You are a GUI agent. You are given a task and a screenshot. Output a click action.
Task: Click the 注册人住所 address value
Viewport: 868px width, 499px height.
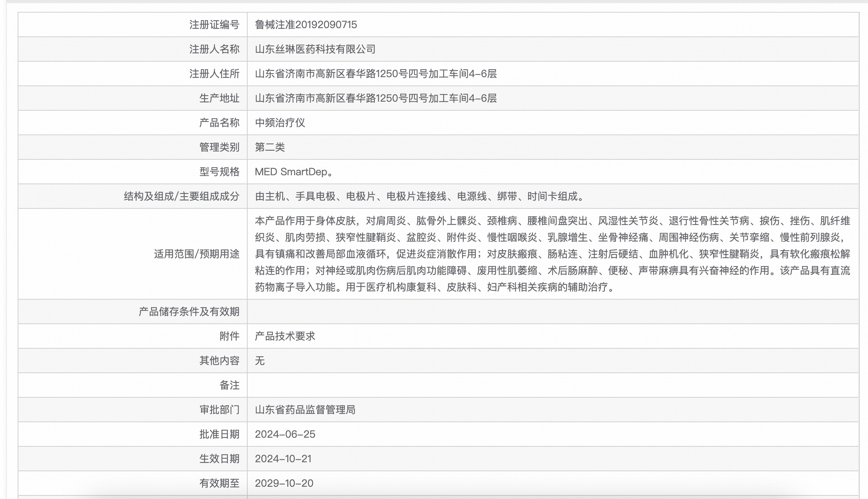coord(376,74)
